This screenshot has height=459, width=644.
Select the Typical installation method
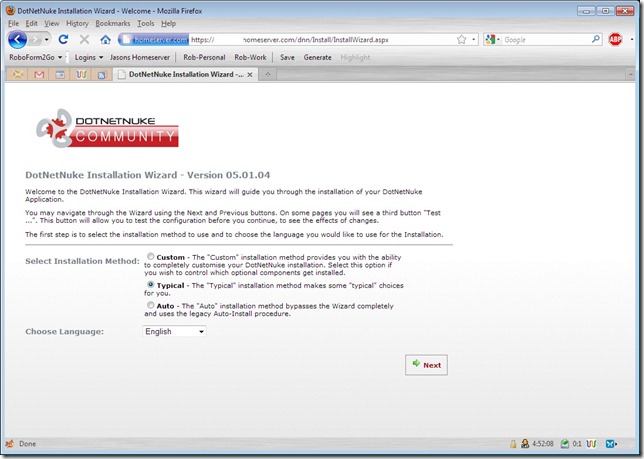151,284
